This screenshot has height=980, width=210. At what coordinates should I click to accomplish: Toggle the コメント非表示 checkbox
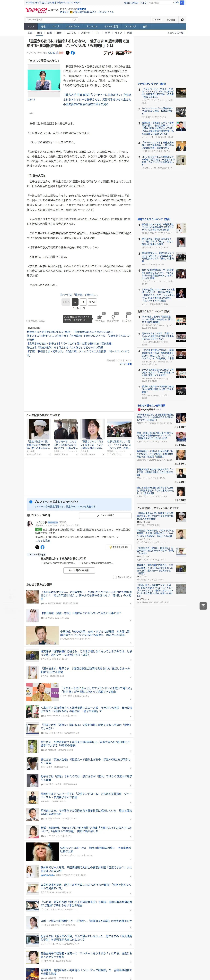point(115,577)
